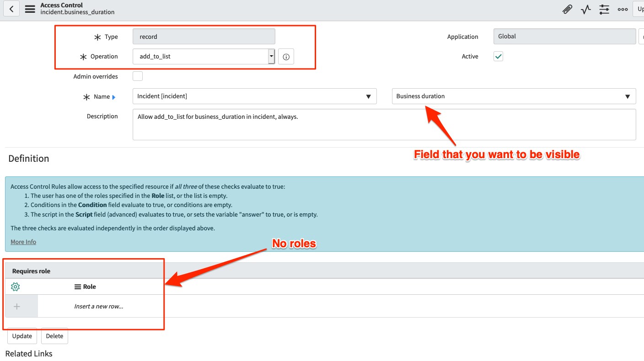Enable the Admin overrides checkbox
Image resolution: width=644 pixels, height=361 pixels.
137,76
